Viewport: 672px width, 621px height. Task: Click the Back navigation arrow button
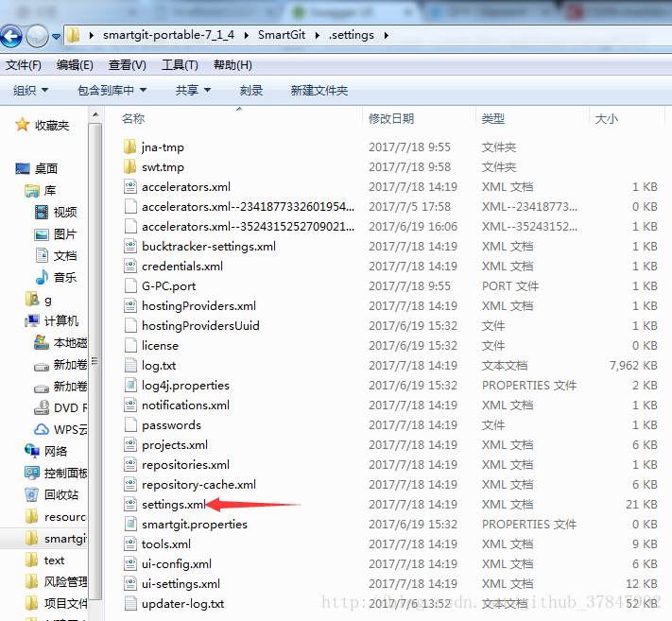tap(11, 36)
